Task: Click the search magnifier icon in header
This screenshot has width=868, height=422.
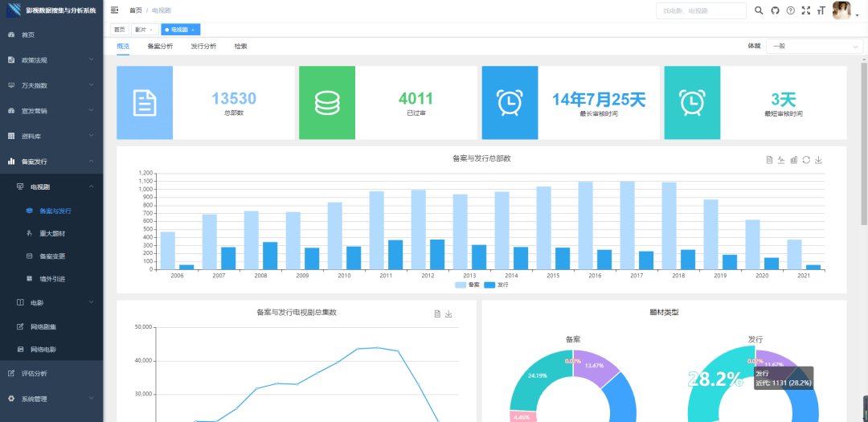Action: 759,10
